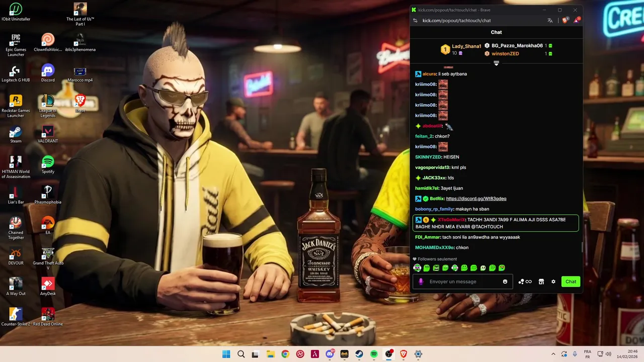
Task: Insert the first headphone emote from quick row
Action: pos(417,268)
